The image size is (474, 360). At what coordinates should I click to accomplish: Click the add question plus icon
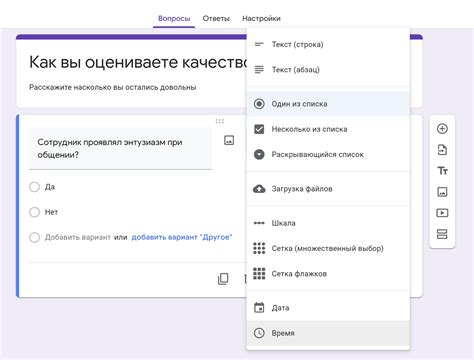click(442, 129)
